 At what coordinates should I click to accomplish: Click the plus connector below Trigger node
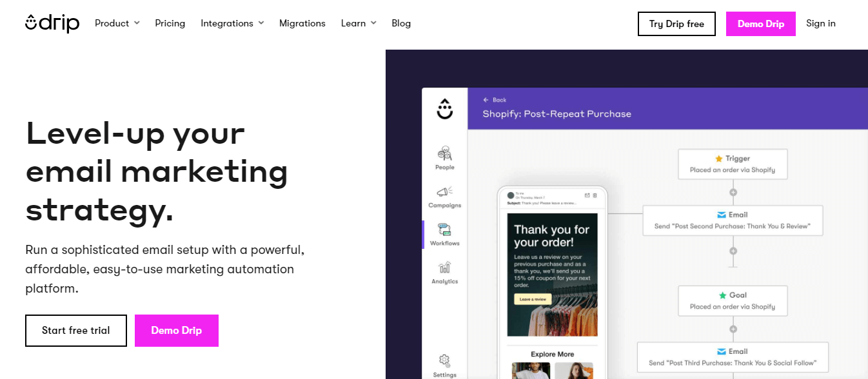point(733,192)
